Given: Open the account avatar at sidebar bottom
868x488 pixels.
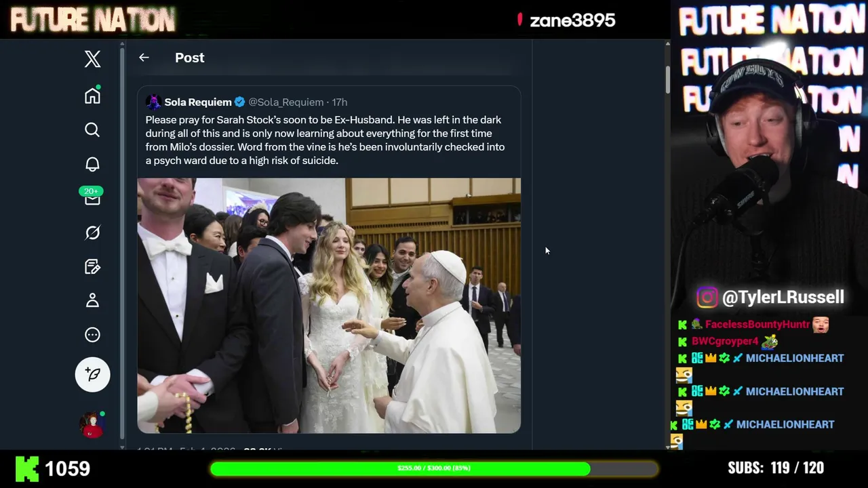Looking at the screenshot, I should tap(92, 424).
